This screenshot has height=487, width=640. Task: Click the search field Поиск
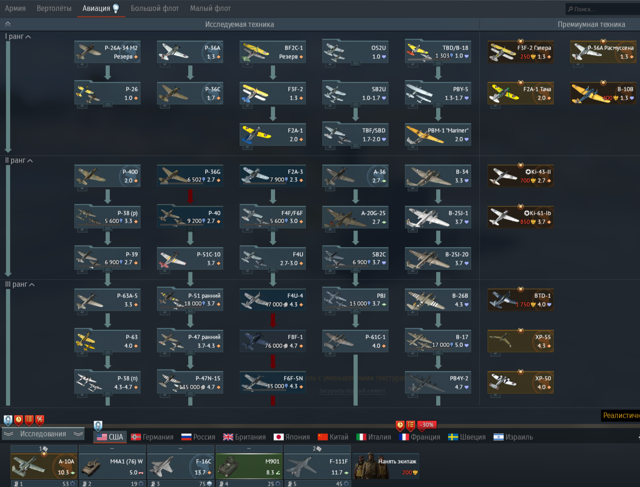point(602,9)
